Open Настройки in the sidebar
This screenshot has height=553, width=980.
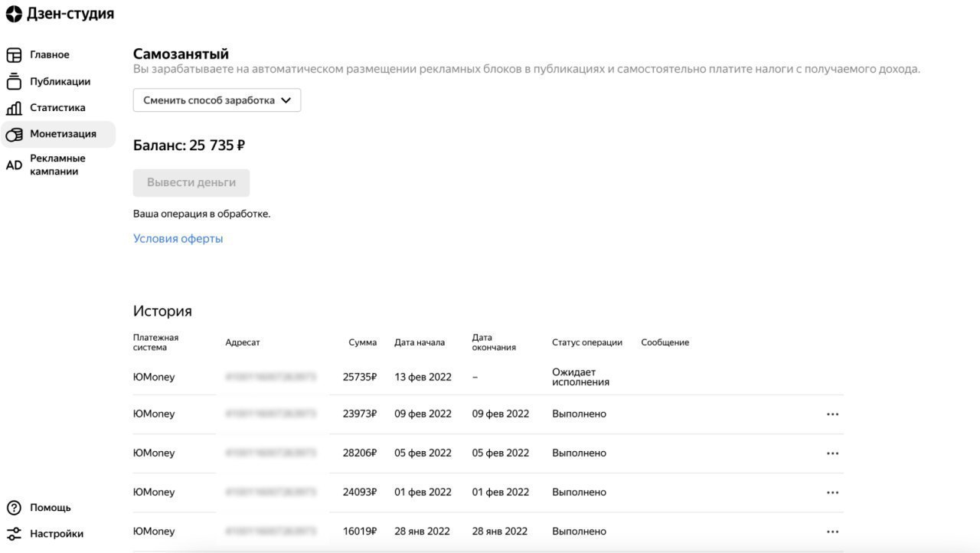57,534
